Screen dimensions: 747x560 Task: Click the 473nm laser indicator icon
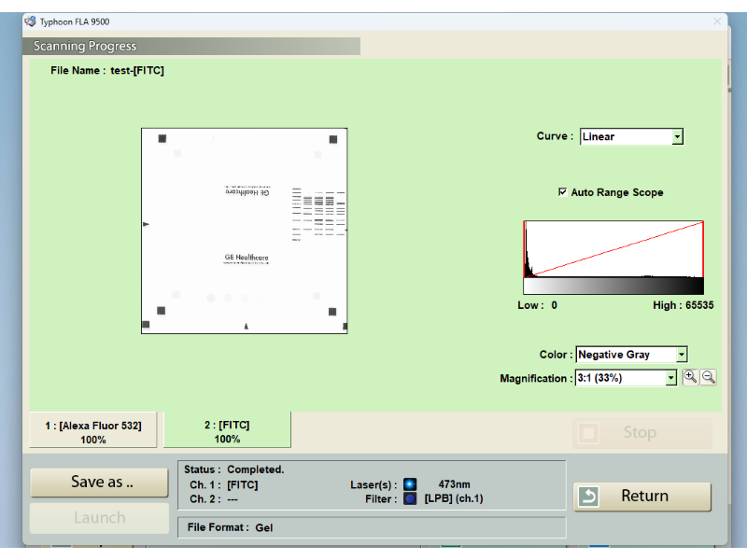coord(410,484)
